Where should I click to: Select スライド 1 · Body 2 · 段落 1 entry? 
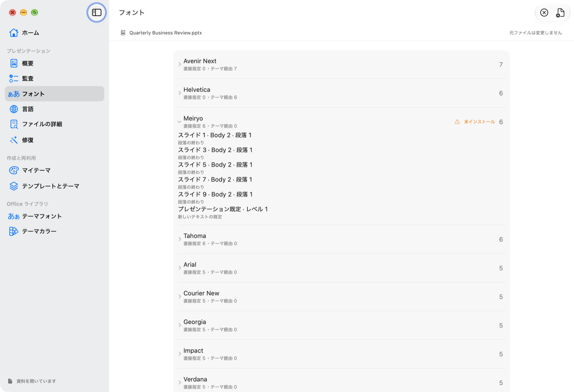pyautogui.click(x=215, y=135)
